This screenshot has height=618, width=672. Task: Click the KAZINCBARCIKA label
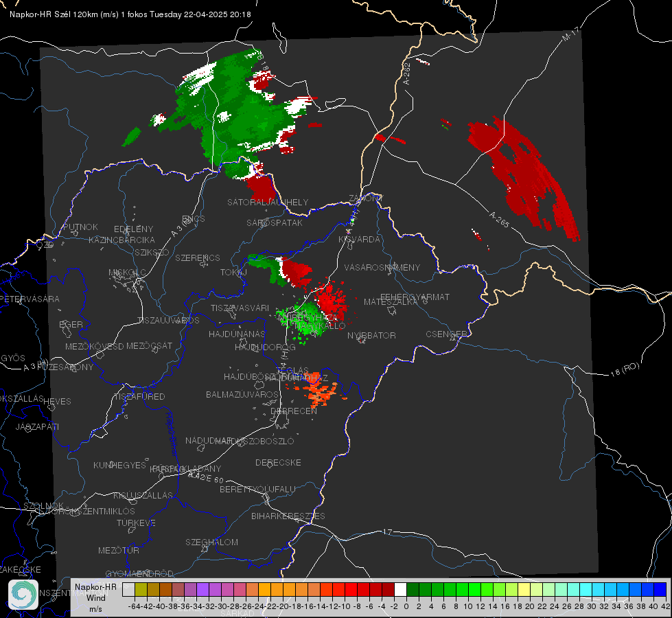121,240
